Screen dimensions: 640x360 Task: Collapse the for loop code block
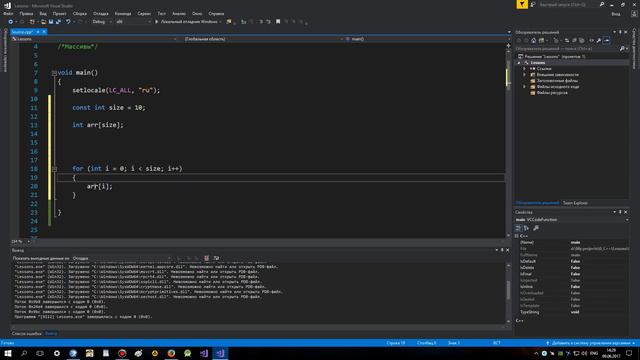[x=54, y=169]
